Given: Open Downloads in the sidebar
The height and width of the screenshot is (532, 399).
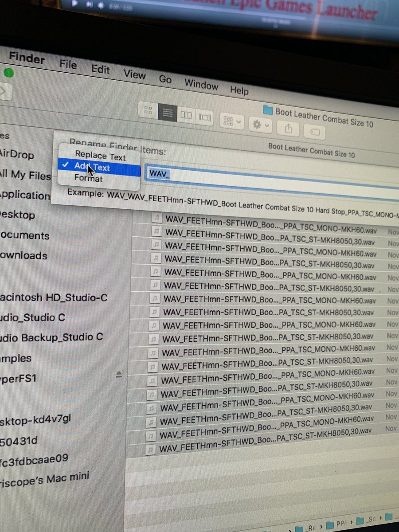Looking at the screenshot, I should (x=23, y=256).
